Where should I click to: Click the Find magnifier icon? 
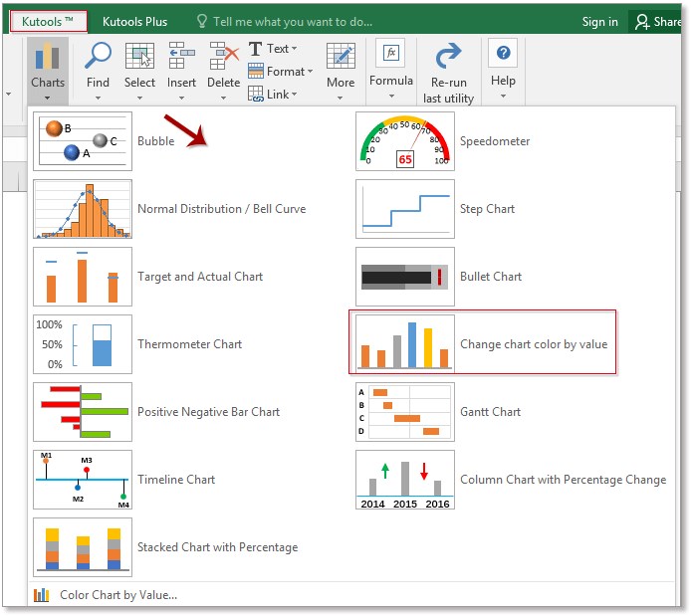pos(98,56)
